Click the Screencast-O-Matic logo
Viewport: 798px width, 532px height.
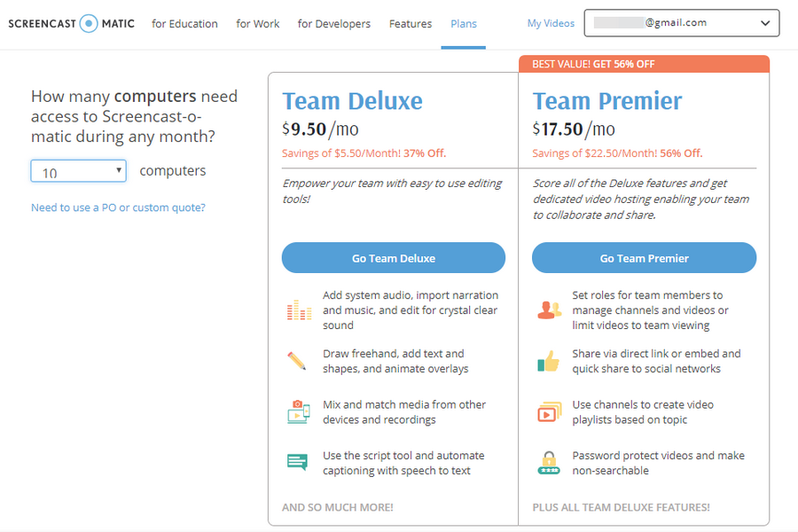click(71, 23)
